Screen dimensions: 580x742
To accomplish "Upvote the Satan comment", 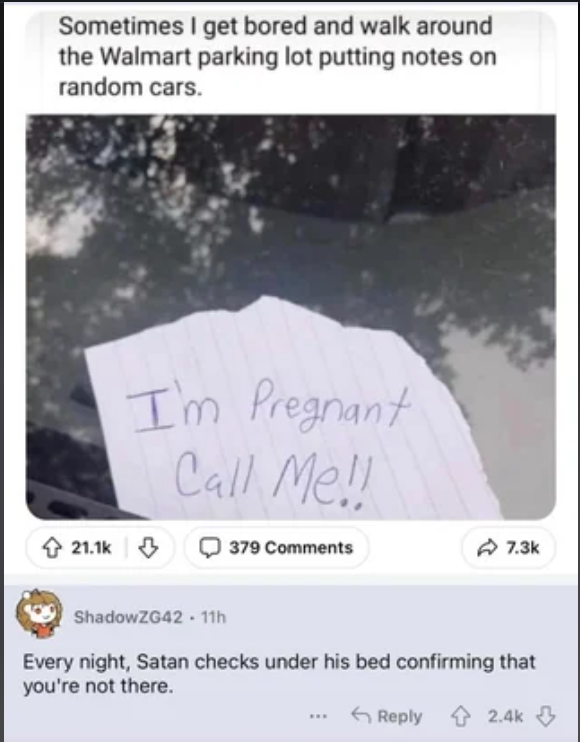I will 461,716.
